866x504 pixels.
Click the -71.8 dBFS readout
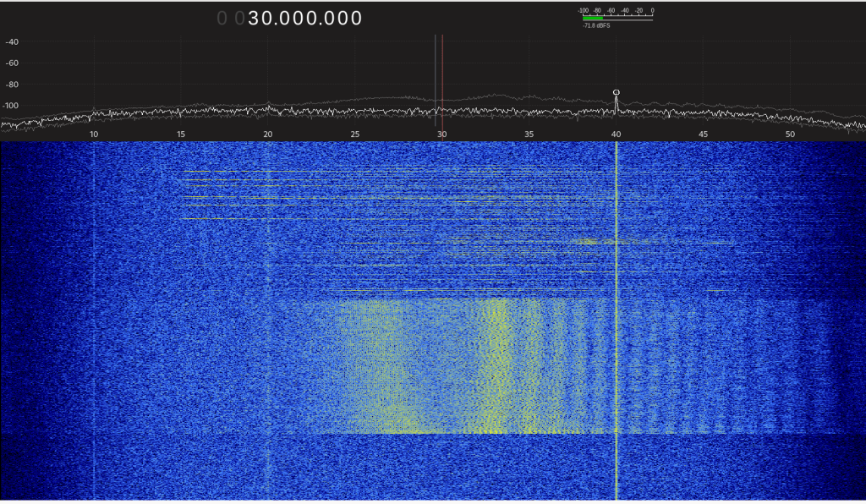[x=596, y=26]
